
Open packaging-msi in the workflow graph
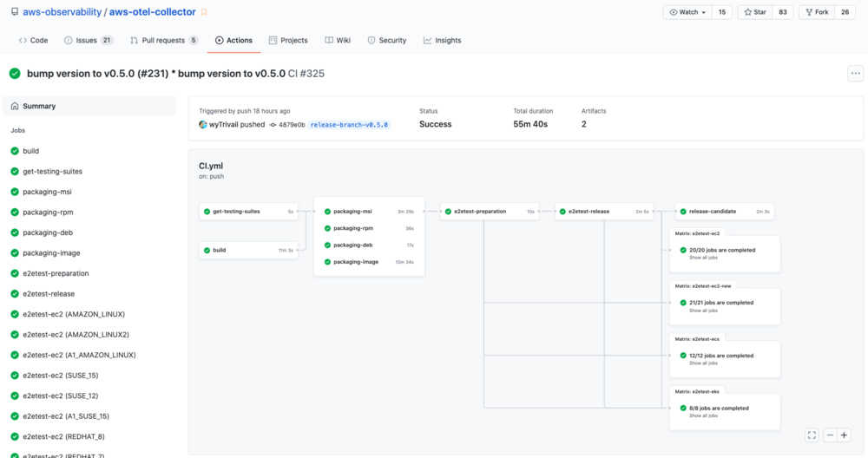pos(369,212)
